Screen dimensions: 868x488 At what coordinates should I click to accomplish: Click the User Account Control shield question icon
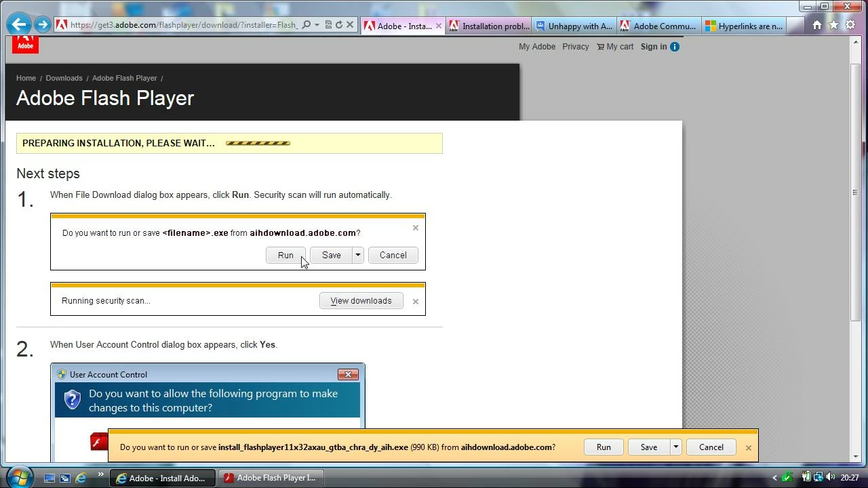coord(73,399)
